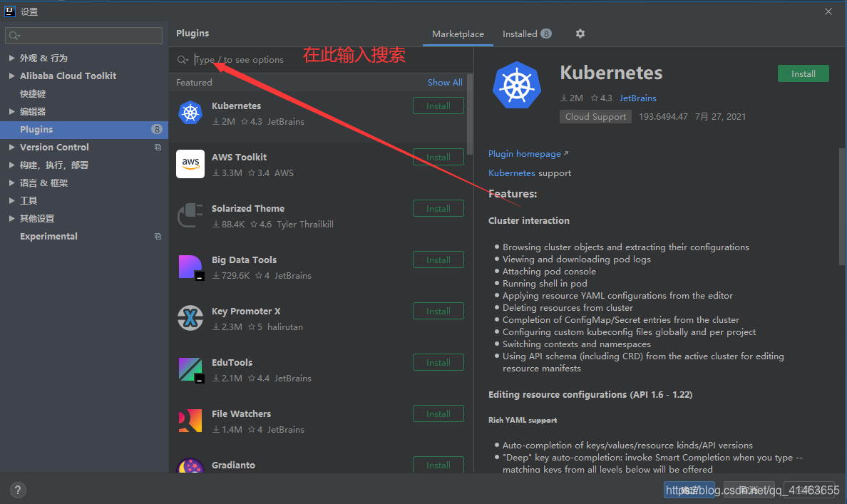Click the large Kubernetes logo in details
The width and height of the screenshot is (847, 504).
pos(516,86)
